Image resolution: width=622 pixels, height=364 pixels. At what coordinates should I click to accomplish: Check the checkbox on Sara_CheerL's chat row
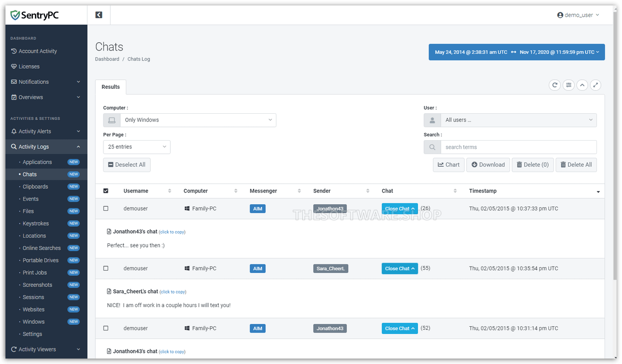pyautogui.click(x=106, y=268)
